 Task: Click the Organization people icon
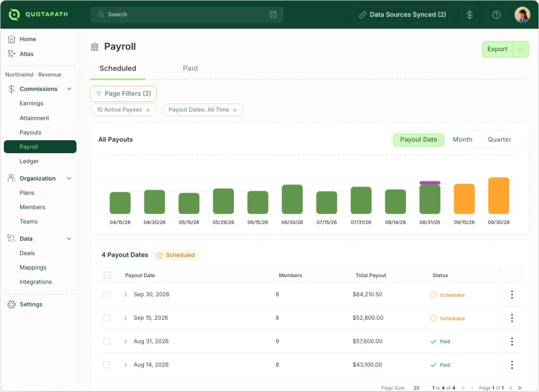11,178
